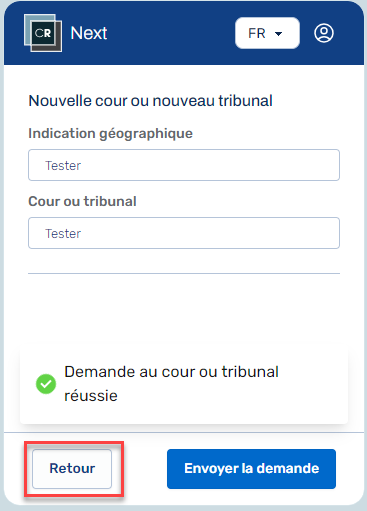
Task: Focus the Cour ou tribunal input field
Action: click(184, 233)
